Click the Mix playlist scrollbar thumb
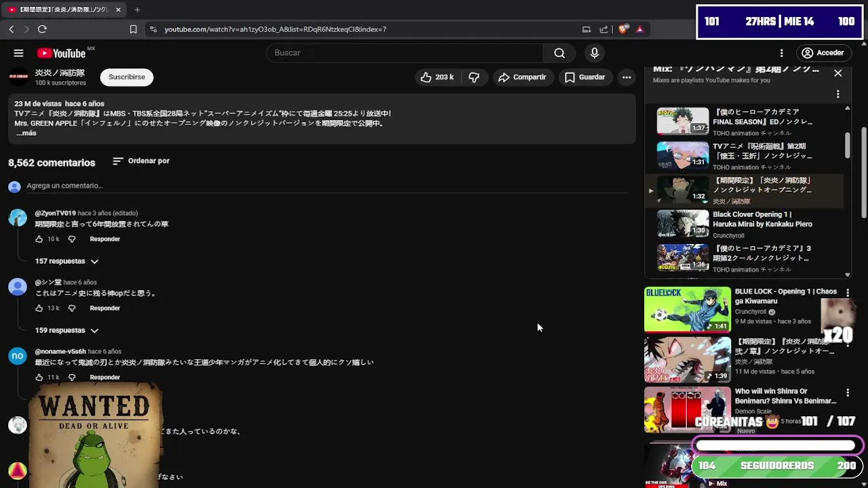Viewport: 868px width, 488px height. click(x=848, y=144)
